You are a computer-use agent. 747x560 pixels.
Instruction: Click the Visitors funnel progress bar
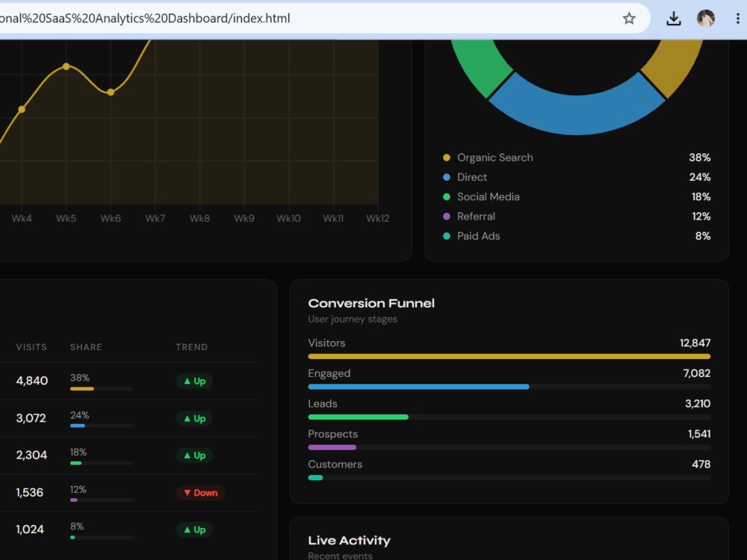coord(509,356)
